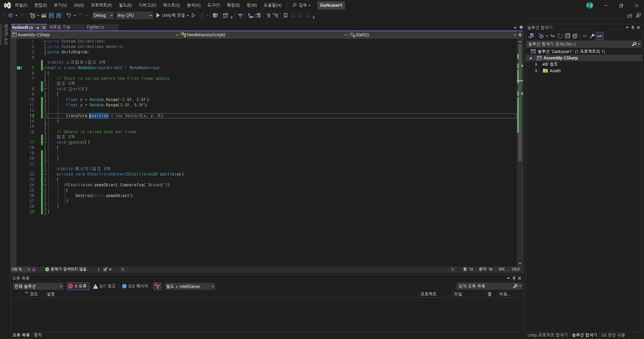The width and height of the screenshot is (644, 339).
Task: Open the user account avatar
Action: tap(590, 5)
